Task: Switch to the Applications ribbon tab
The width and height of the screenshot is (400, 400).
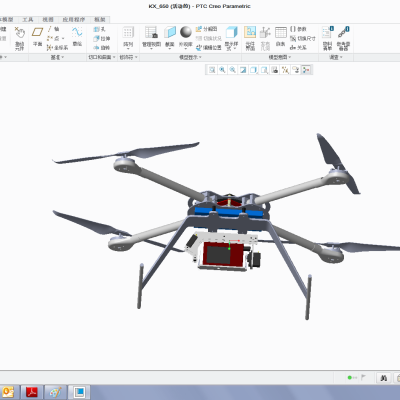Action: pos(74,20)
